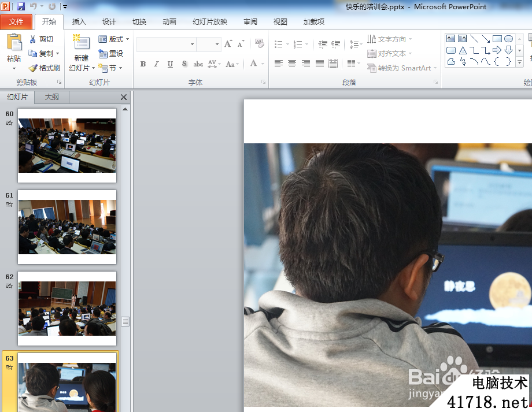This screenshot has width=532, height=412.
Task: Switch to the 大纲 Outline pane tab
Action: pos(52,97)
